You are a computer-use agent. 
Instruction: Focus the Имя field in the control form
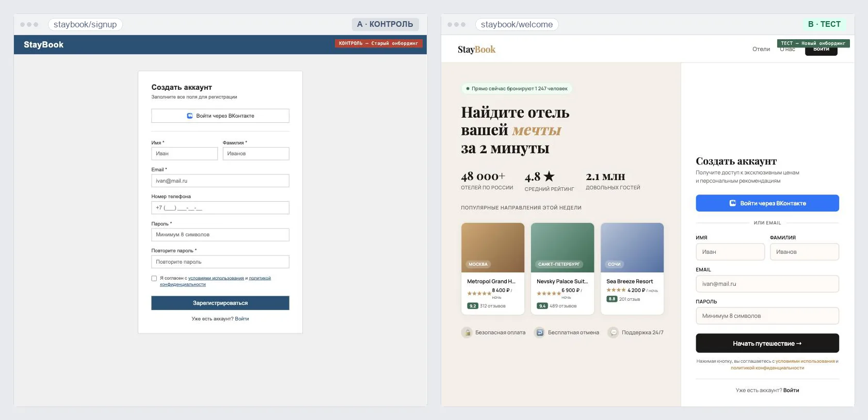click(185, 154)
